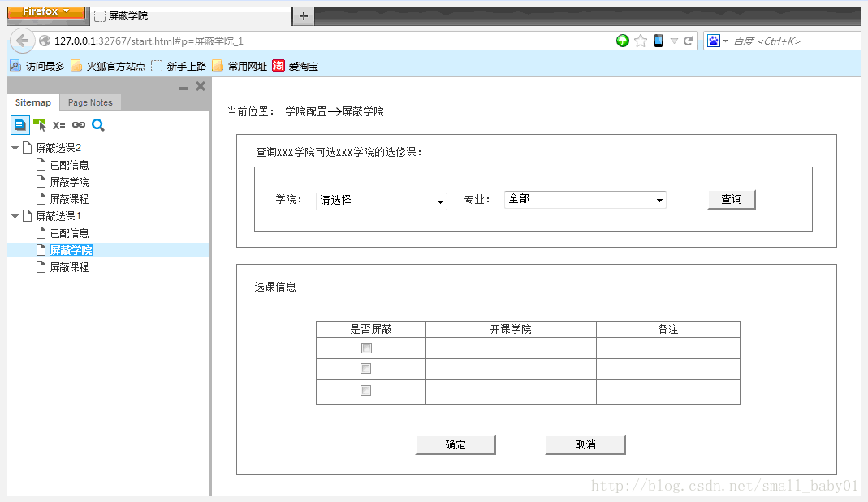Open the address bar history dropdown arrow
The width and height of the screenshot is (868, 502).
point(674,41)
